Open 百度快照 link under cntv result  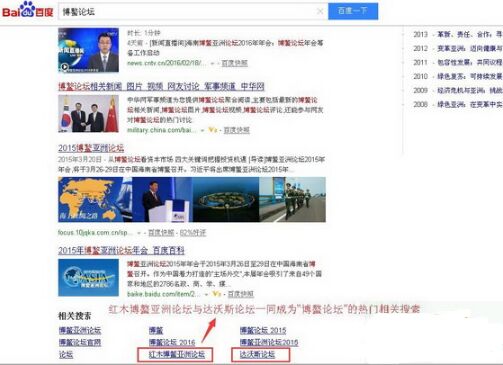(x=235, y=63)
